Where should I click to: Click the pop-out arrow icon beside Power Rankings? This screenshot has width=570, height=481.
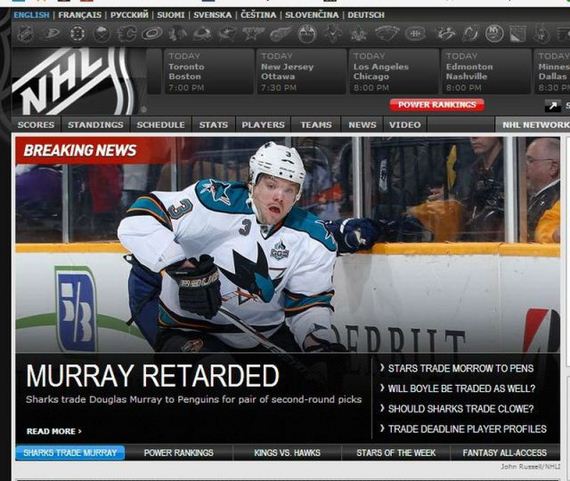point(553,105)
